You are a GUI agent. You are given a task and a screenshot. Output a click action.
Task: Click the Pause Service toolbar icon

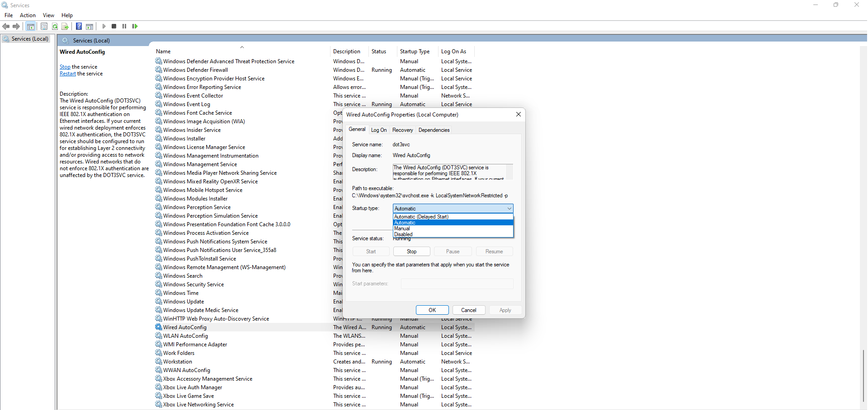(x=124, y=26)
